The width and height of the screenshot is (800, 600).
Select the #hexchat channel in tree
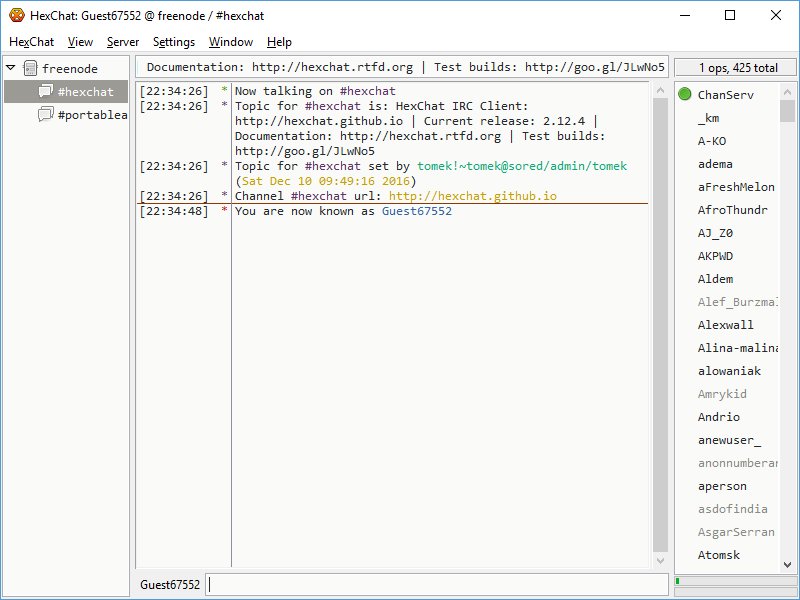coord(66,91)
